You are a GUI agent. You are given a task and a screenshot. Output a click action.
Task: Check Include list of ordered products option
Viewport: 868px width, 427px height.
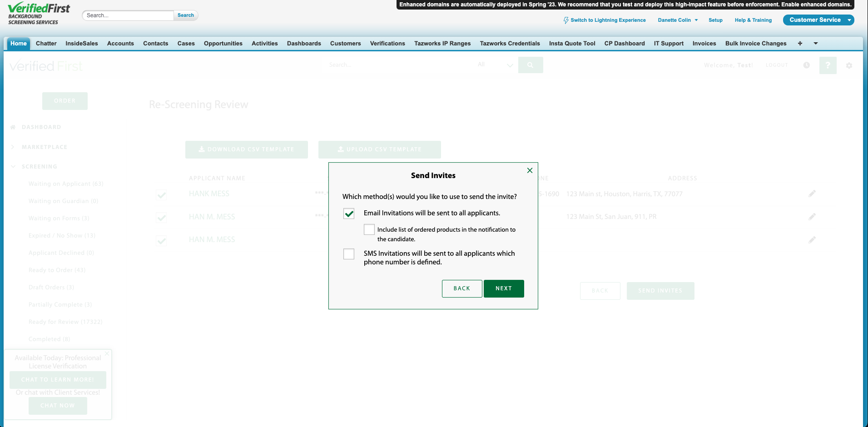click(369, 229)
